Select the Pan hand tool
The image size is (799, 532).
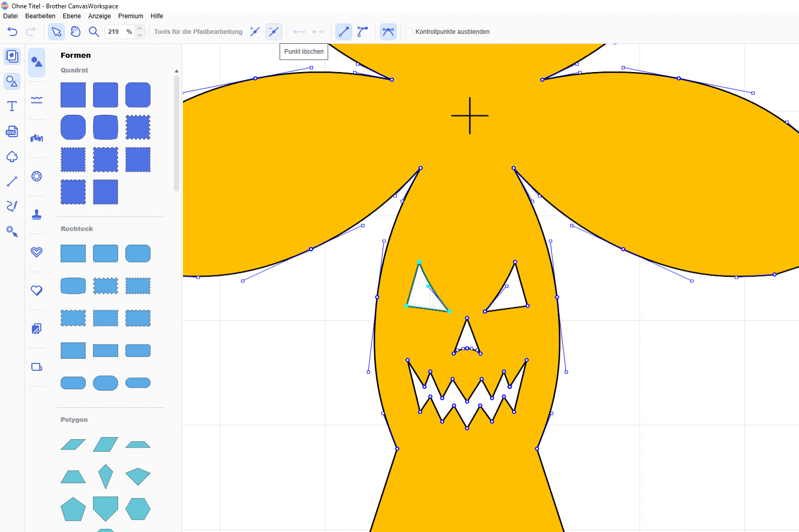[75, 32]
